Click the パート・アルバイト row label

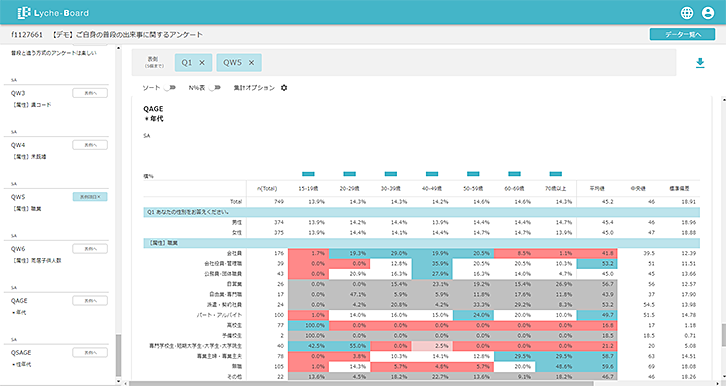click(219, 315)
